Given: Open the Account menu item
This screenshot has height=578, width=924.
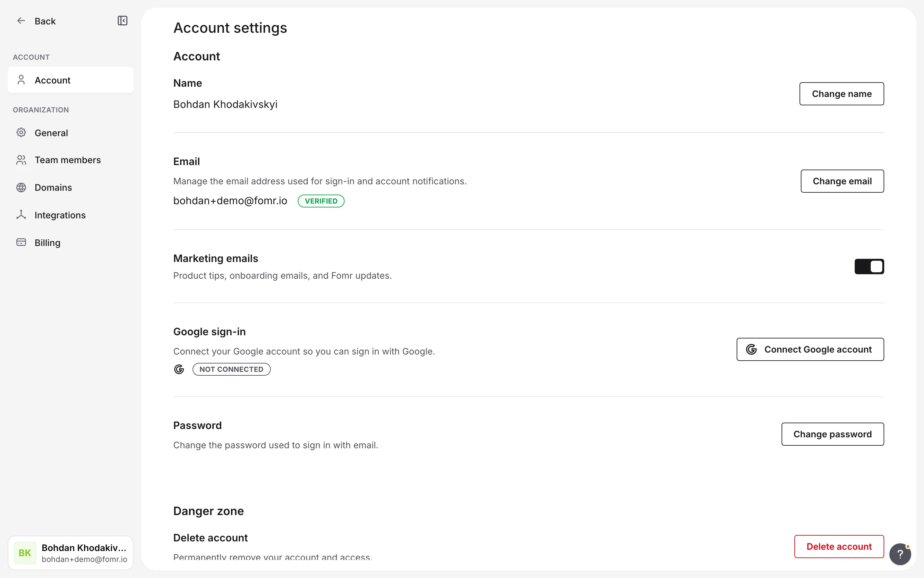Looking at the screenshot, I should [x=71, y=80].
